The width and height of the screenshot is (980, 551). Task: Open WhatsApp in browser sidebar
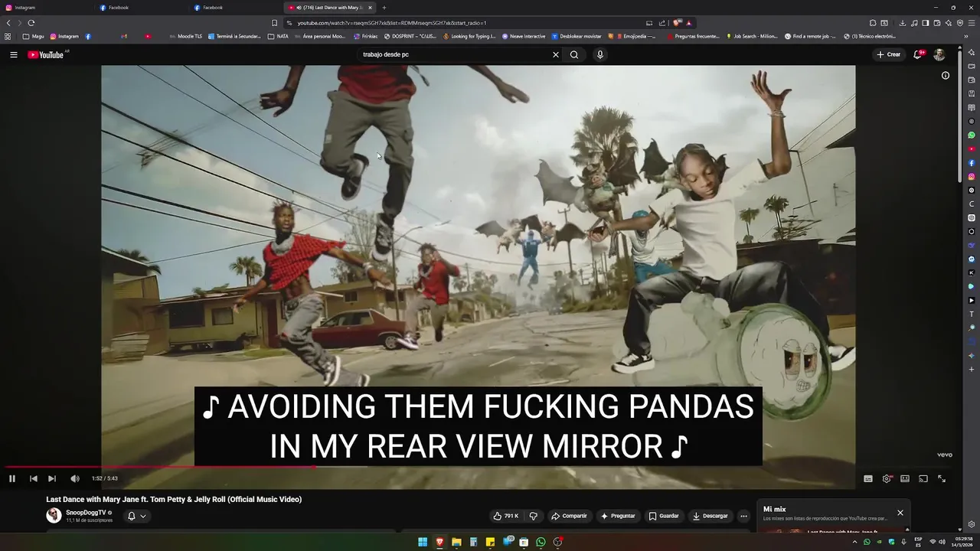pyautogui.click(x=972, y=135)
